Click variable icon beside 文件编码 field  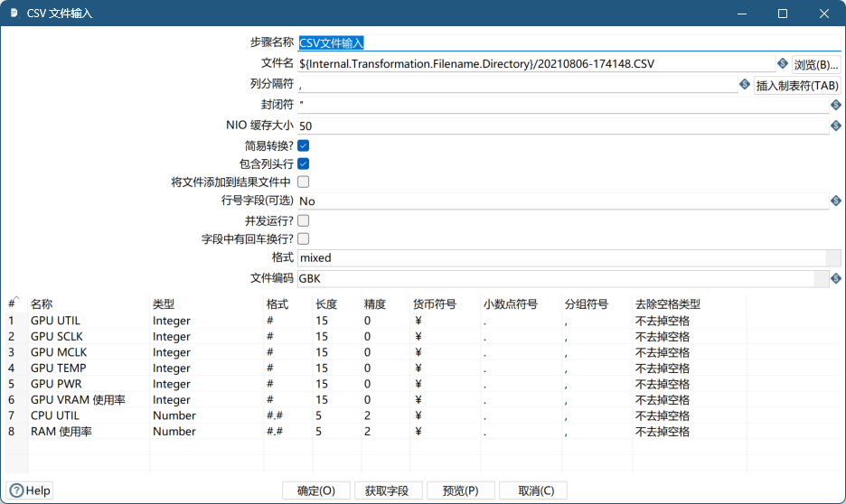pos(835,278)
